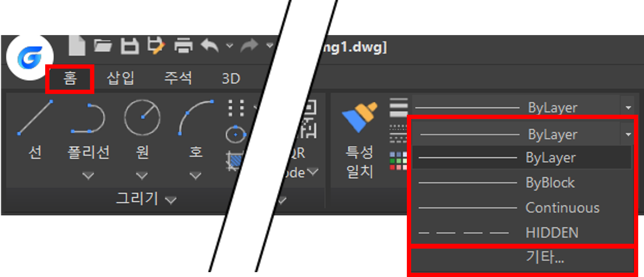Expand the Polyline options chevron
644x277 pixels.
click(x=88, y=176)
